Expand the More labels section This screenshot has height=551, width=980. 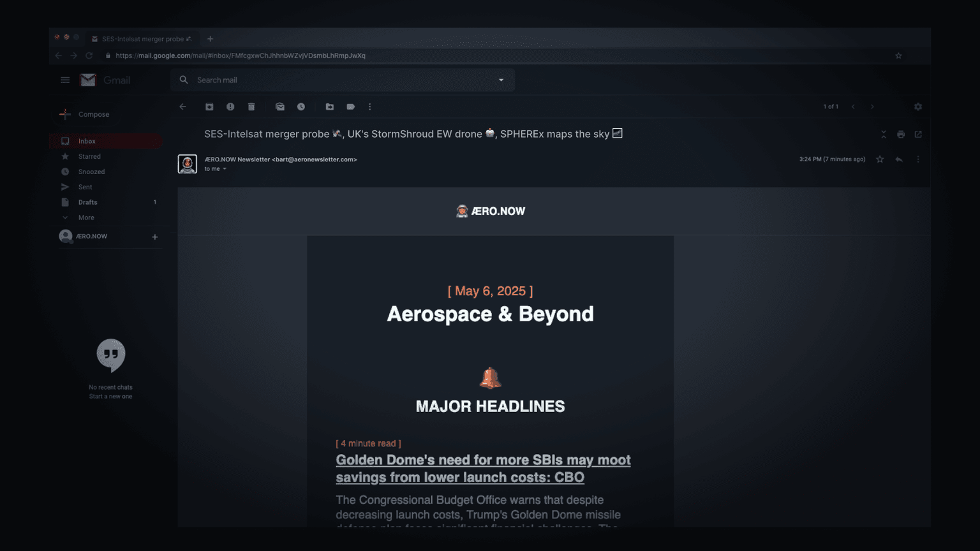[85, 217]
